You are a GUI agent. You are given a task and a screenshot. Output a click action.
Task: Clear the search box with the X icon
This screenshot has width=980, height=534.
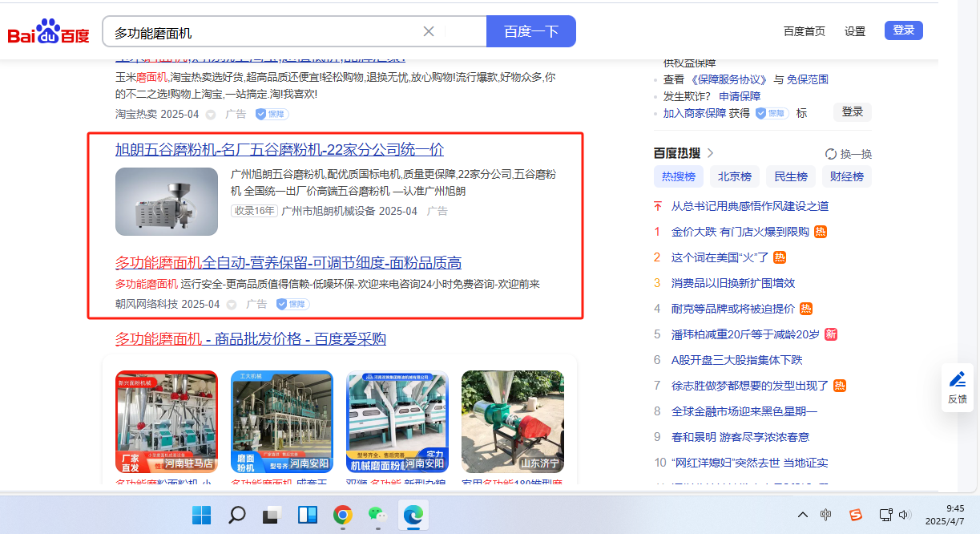(429, 31)
